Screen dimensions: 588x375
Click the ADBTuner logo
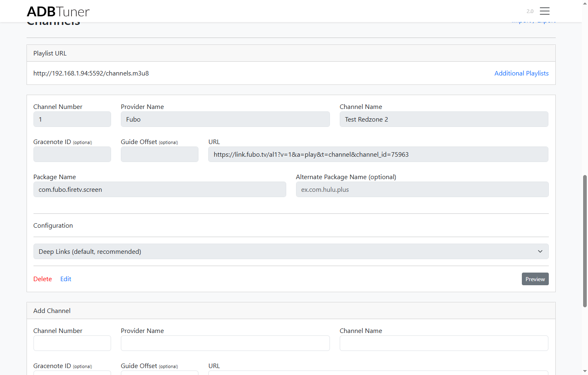click(58, 11)
